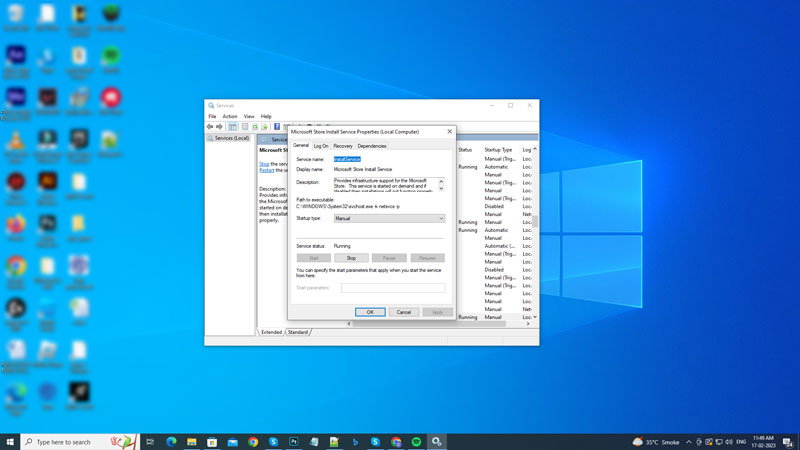The image size is (800, 450).
Task: Click the Services gear icon in taskbar
Action: (x=437, y=441)
